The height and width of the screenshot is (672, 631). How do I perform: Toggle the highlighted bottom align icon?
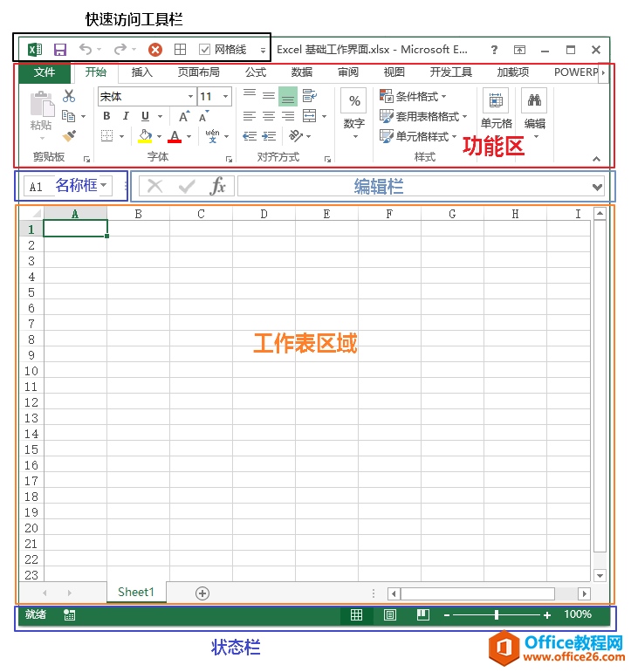click(288, 96)
